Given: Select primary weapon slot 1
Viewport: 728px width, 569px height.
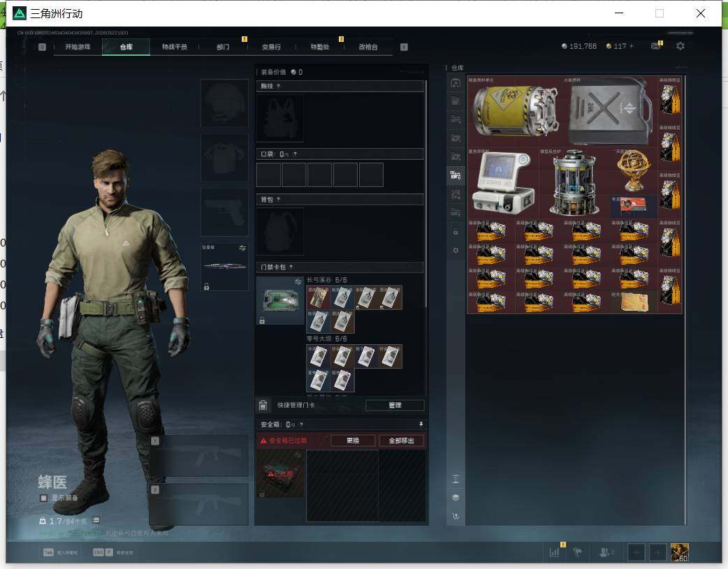Looking at the screenshot, I should point(200,456).
